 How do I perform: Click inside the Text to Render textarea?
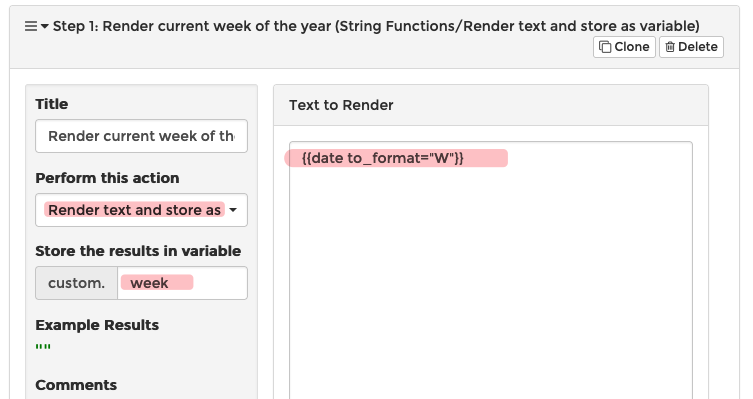(x=491, y=270)
